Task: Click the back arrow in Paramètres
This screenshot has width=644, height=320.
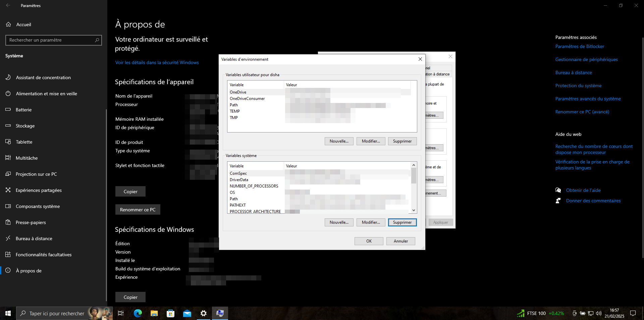Action: coord(8,5)
